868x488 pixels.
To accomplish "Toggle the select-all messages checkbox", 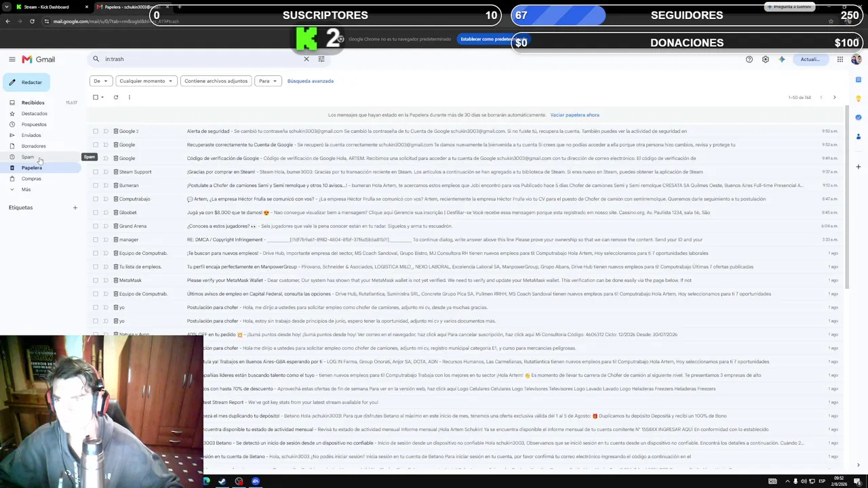I will pyautogui.click(x=96, y=97).
